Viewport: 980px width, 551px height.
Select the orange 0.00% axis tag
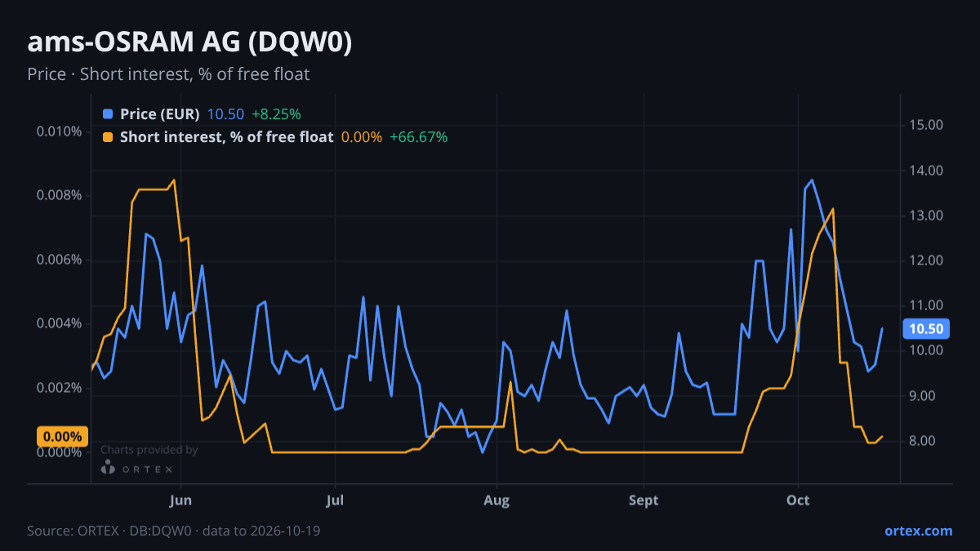(62, 437)
